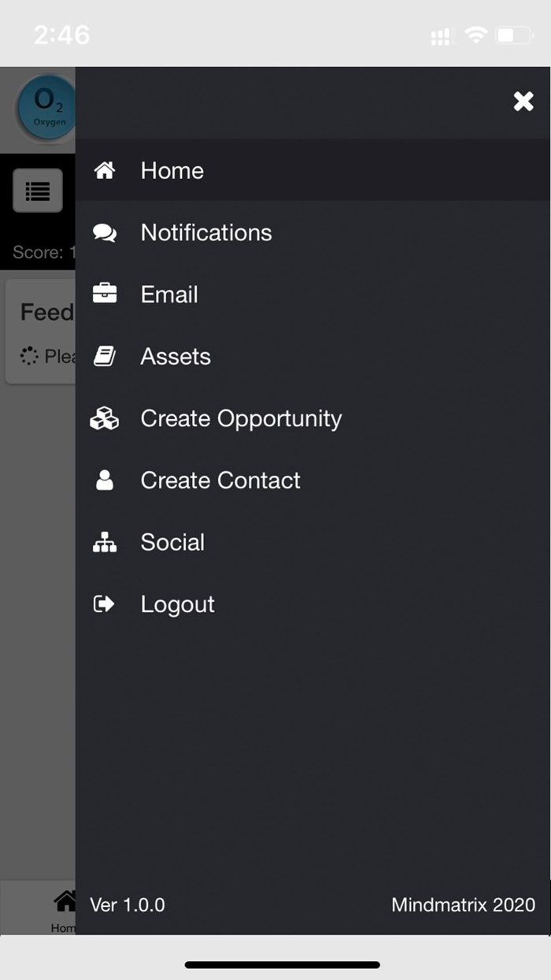Click the book icon beside Assets
This screenshot has height=980, width=551.
(105, 356)
